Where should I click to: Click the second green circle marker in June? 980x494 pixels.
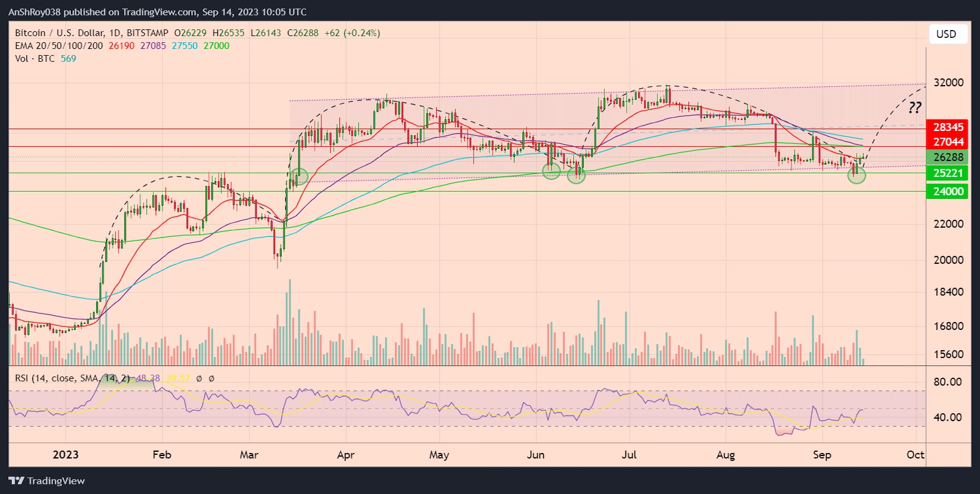(x=576, y=176)
